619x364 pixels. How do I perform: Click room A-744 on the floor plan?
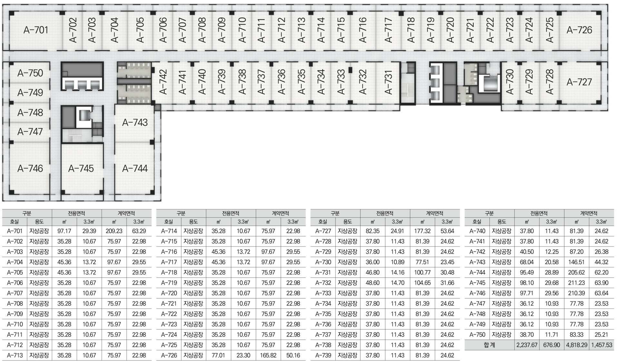[135, 168]
